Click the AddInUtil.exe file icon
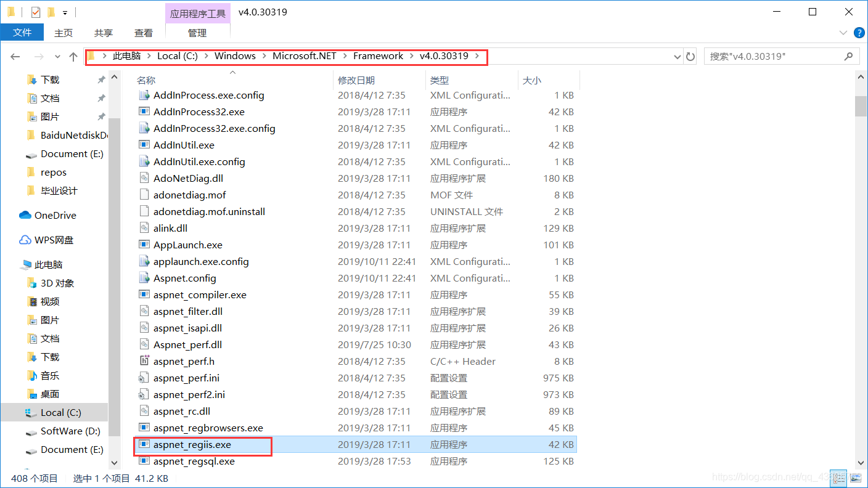The width and height of the screenshot is (868, 488). (x=144, y=145)
